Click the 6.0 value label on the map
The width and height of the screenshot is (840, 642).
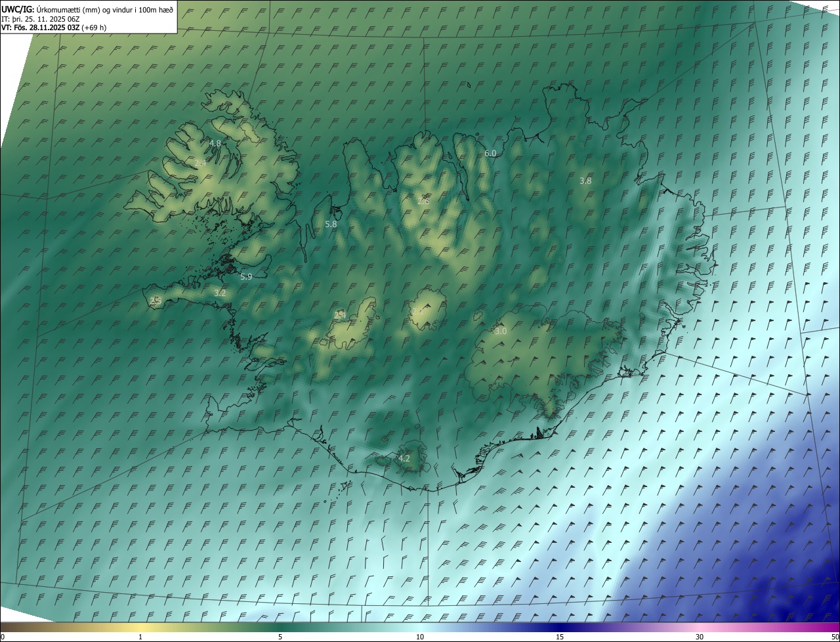(490, 153)
